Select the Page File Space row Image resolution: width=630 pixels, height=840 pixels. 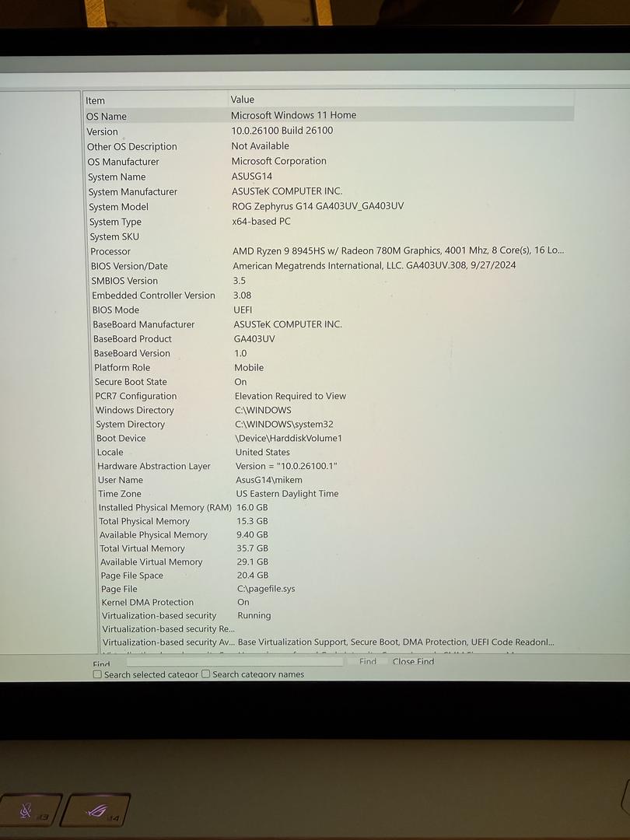coord(330,575)
